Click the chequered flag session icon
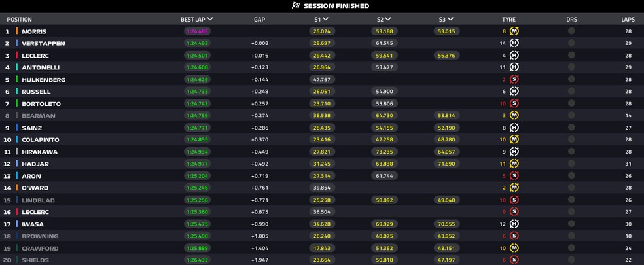Screen dimensions: 644x265 point(295,6)
